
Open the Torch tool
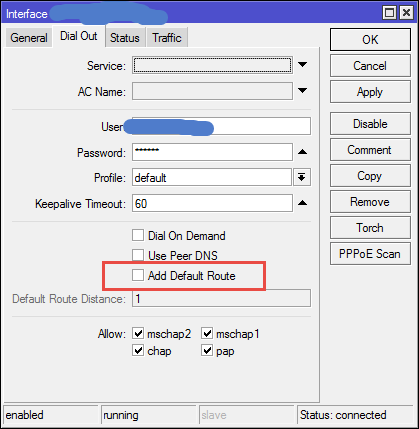click(370, 228)
